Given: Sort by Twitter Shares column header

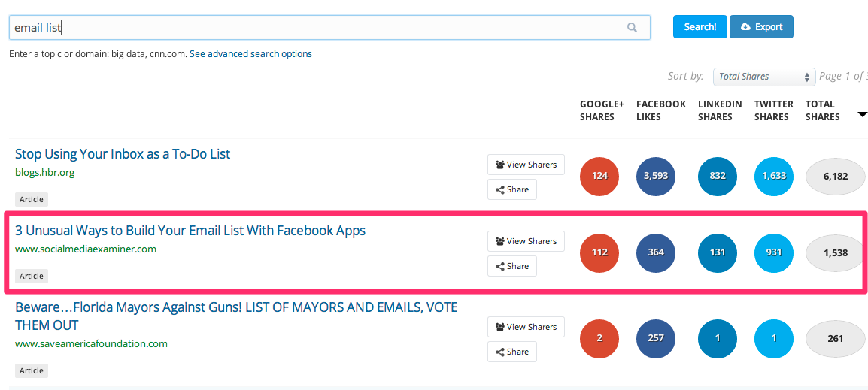Looking at the screenshot, I should click(773, 110).
